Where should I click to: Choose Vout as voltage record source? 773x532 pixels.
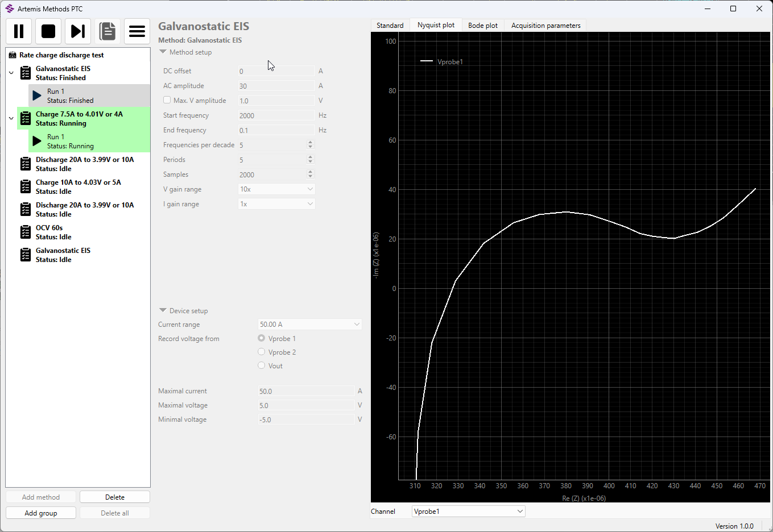(x=262, y=365)
